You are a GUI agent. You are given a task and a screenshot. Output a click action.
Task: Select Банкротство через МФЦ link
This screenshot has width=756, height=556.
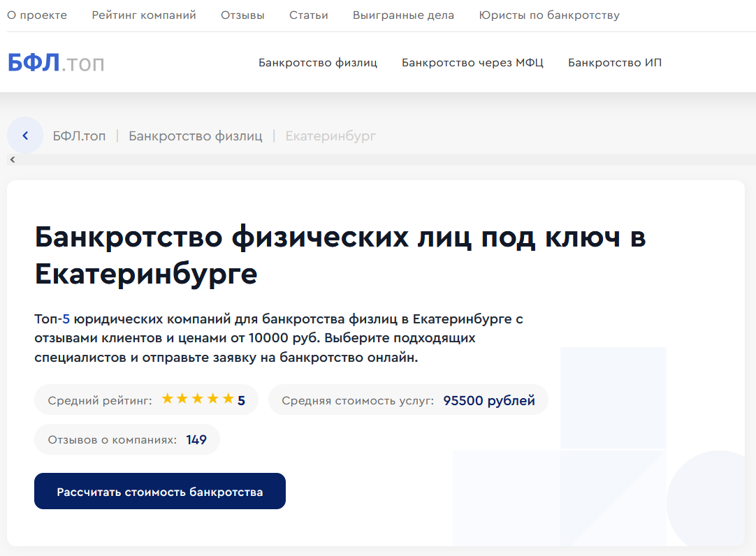(472, 63)
